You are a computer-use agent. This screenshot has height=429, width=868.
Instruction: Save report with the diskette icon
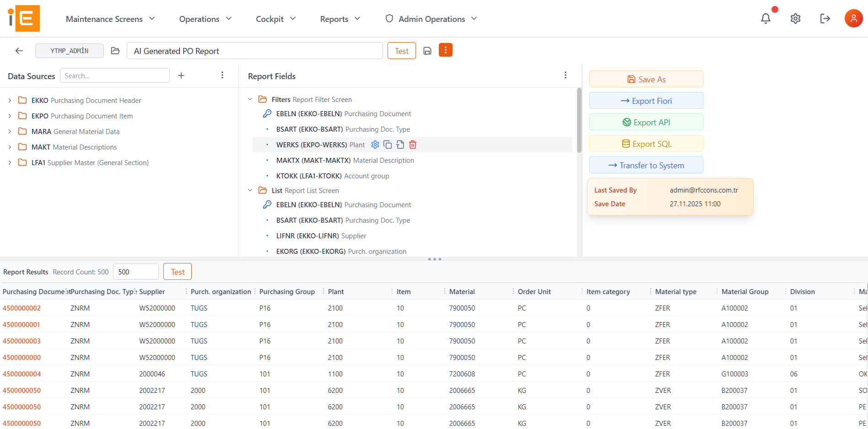[x=427, y=51]
